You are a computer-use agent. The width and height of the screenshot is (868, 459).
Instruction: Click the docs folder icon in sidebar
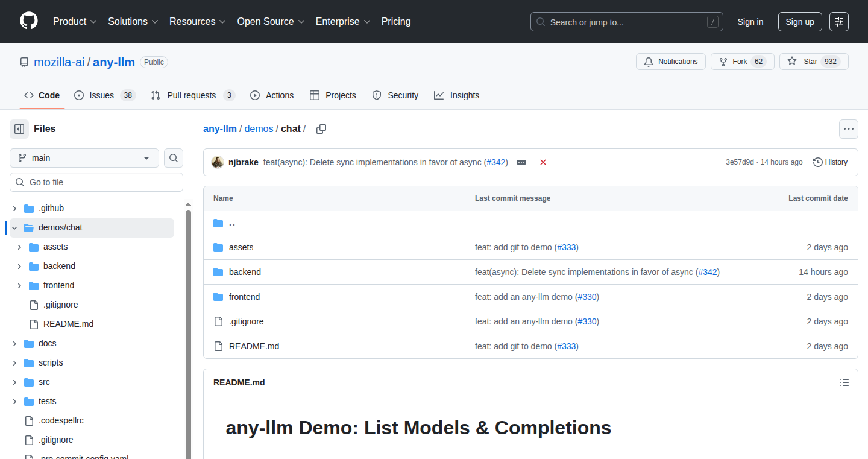pos(29,343)
